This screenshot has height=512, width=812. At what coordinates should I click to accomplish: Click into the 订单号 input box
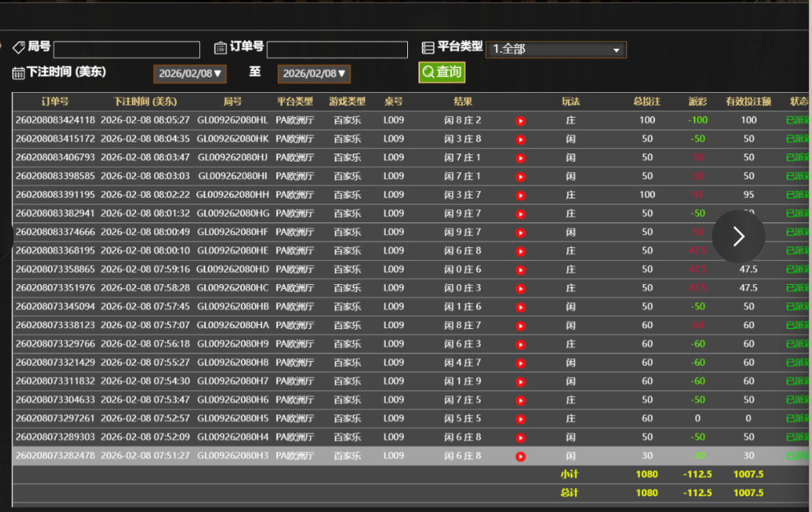pyautogui.click(x=337, y=50)
